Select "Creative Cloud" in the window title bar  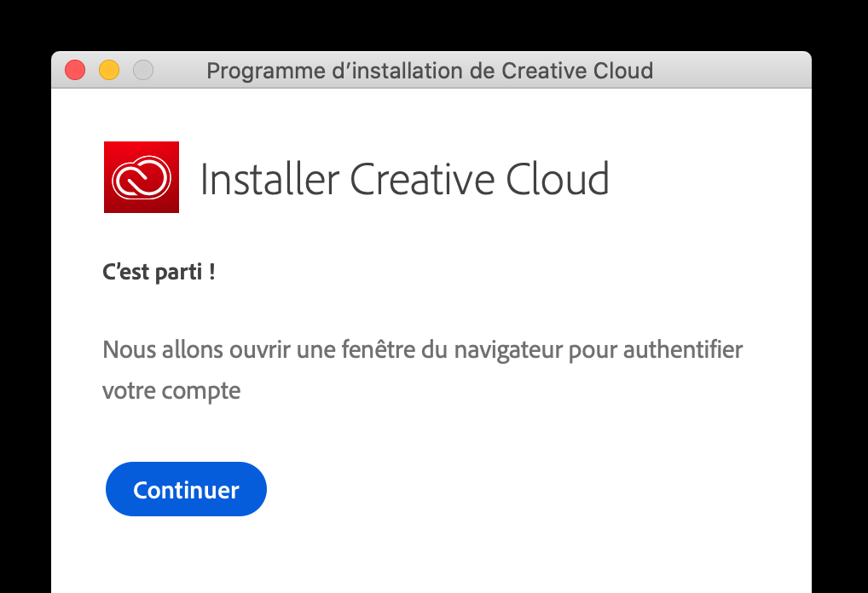point(577,71)
